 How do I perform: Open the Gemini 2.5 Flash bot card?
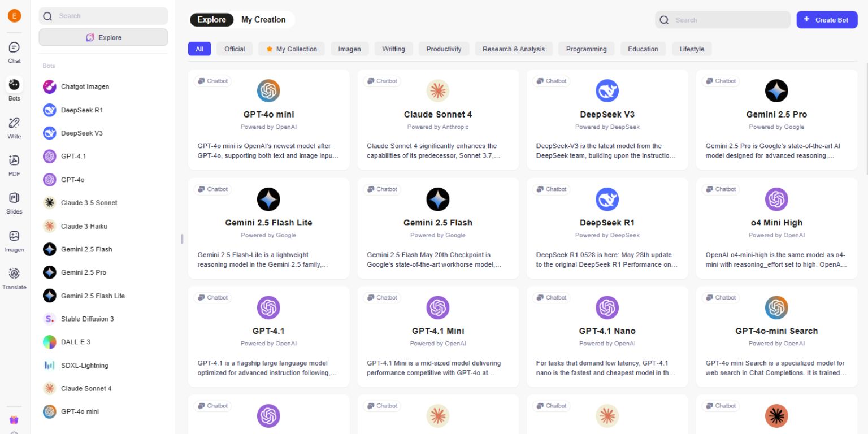coord(438,228)
